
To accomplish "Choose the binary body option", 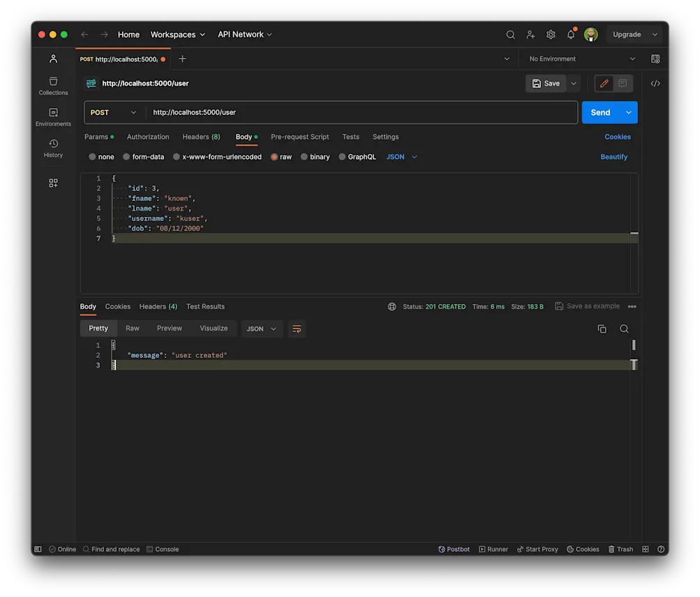I will pos(315,156).
